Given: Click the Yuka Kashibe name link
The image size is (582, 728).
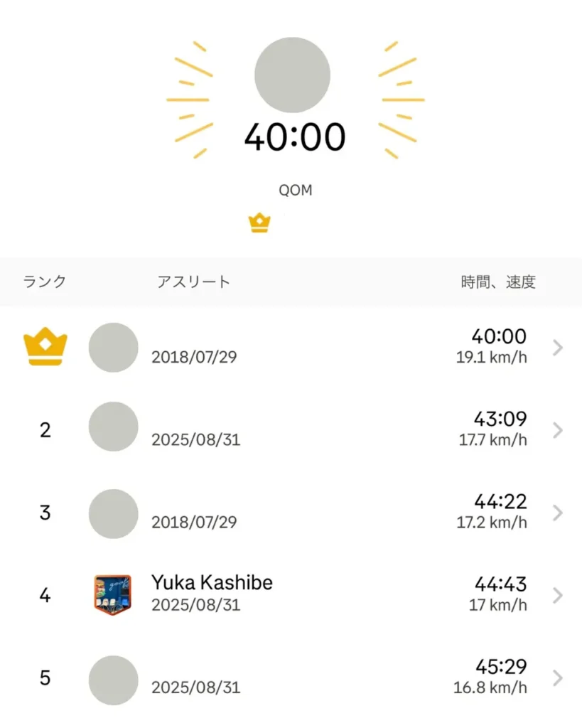Looking at the screenshot, I should pos(212,583).
